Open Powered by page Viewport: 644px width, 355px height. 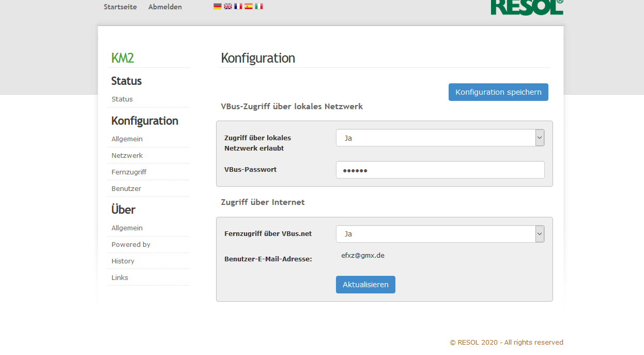[x=131, y=245]
